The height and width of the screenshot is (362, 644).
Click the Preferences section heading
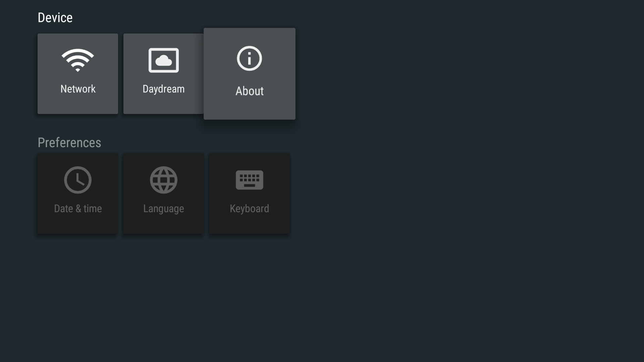pos(69,143)
